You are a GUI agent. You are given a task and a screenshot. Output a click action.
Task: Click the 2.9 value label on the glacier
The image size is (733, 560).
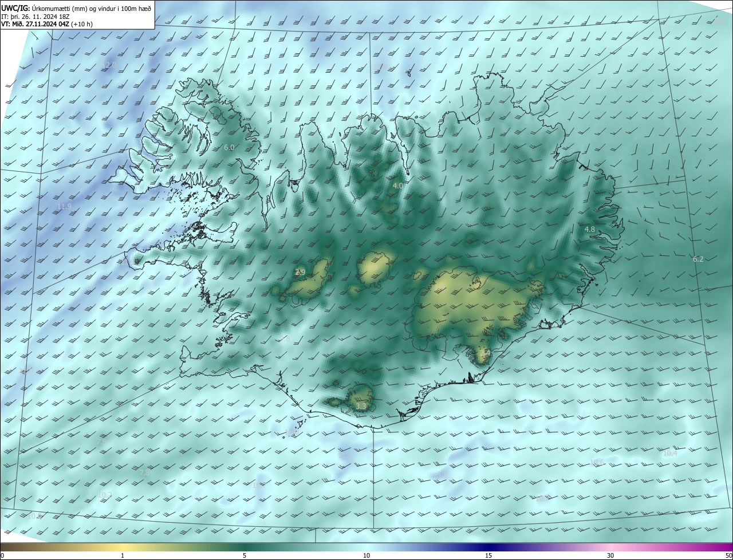point(300,272)
